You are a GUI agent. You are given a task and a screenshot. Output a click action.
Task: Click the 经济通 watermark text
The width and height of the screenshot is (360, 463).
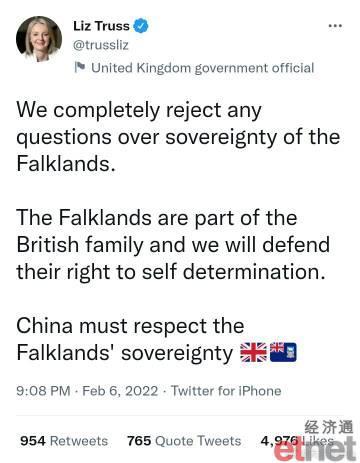tap(329, 427)
